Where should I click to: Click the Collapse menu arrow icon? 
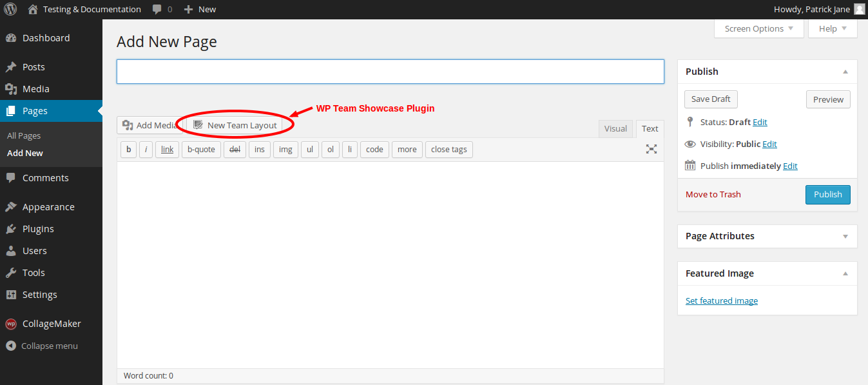click(11, 346)
